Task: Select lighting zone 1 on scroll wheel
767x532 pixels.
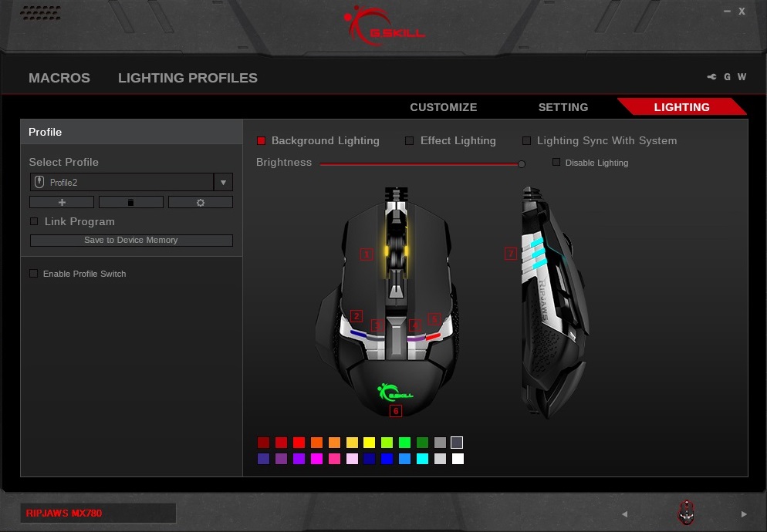Action: [x=367, y=254]
